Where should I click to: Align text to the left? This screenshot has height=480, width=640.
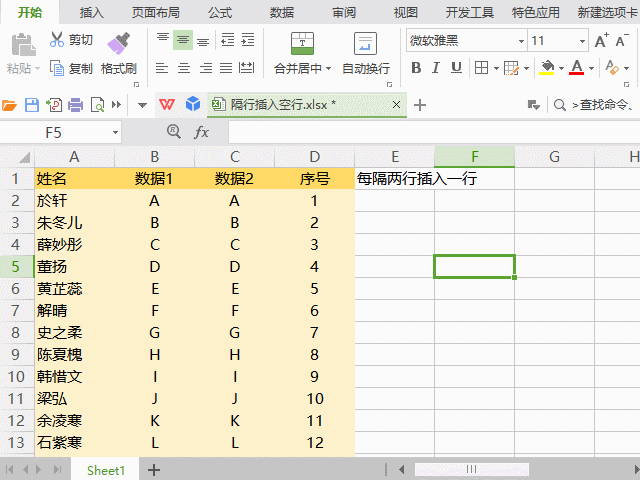tap(162, 68)
